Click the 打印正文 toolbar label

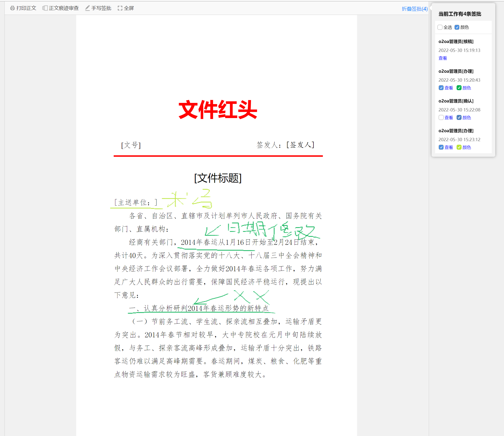click(26, 8)
